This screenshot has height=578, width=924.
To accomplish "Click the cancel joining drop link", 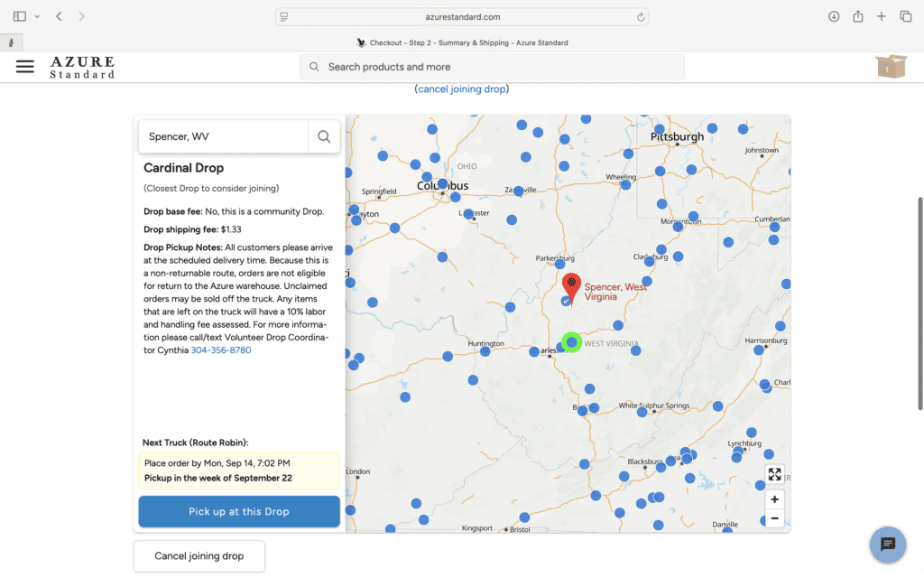I will point(461,89).
